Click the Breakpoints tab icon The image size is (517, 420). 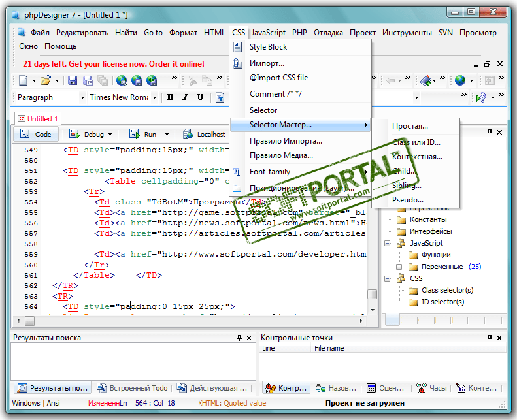[x=271, y=388]
